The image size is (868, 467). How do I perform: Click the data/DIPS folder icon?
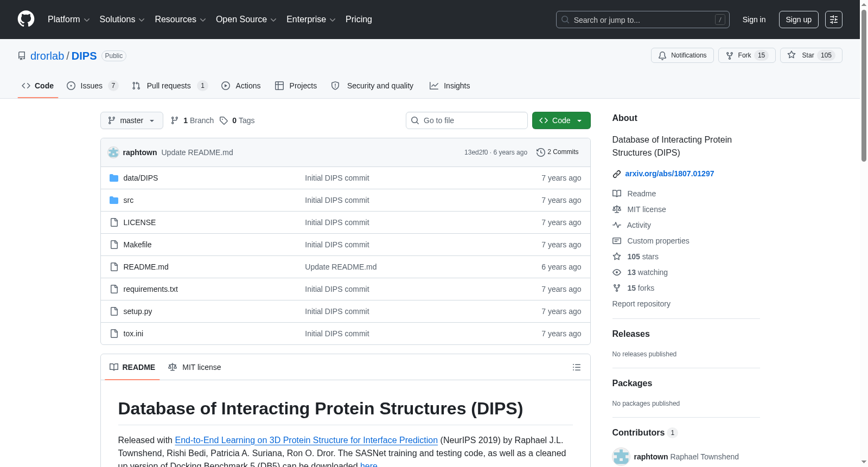114,178
